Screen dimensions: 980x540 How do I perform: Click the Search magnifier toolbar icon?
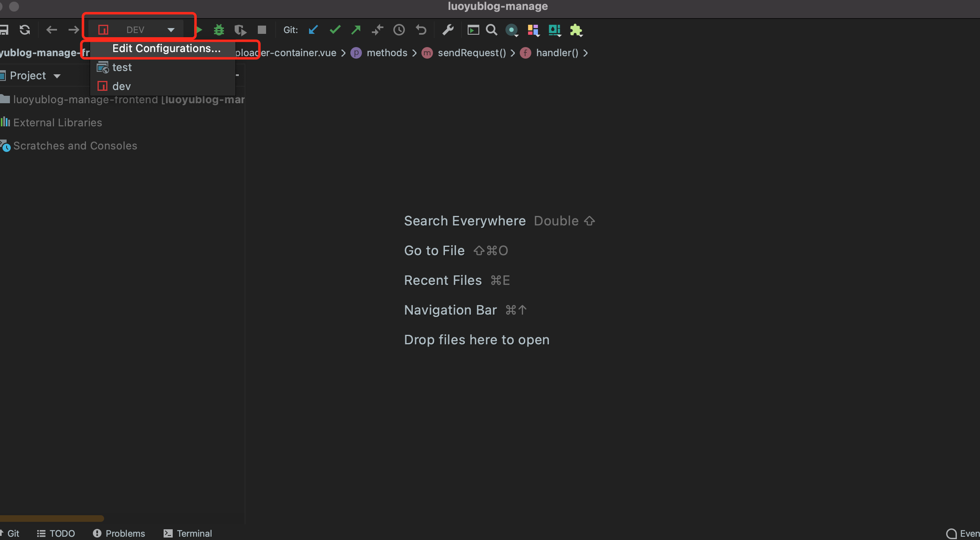tap(492, 30)
